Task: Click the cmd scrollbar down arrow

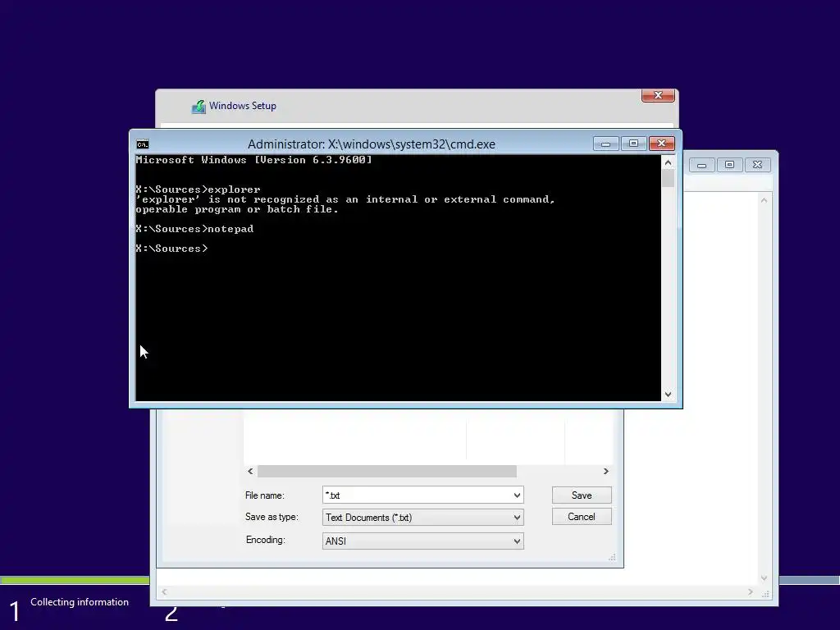Action: click(x=668, y=395)
